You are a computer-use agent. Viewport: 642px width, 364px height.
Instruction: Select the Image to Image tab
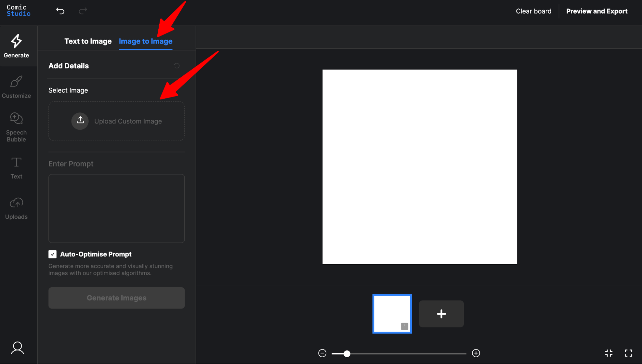tap(145, 41)
